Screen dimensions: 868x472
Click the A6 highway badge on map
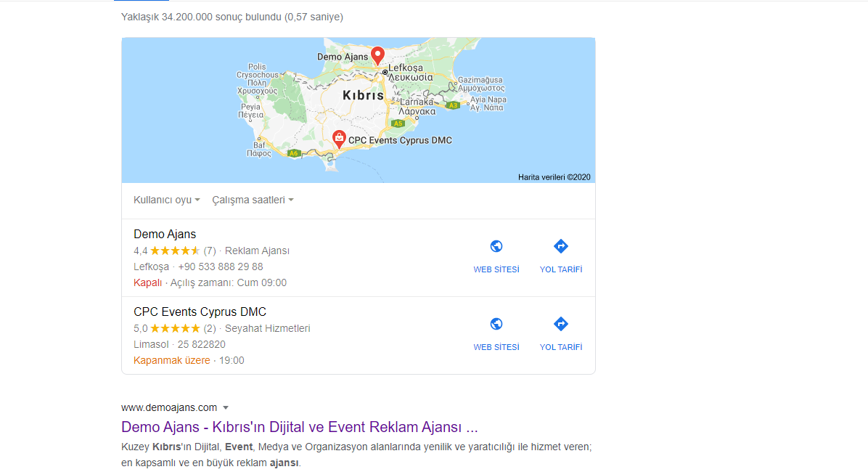293,153
